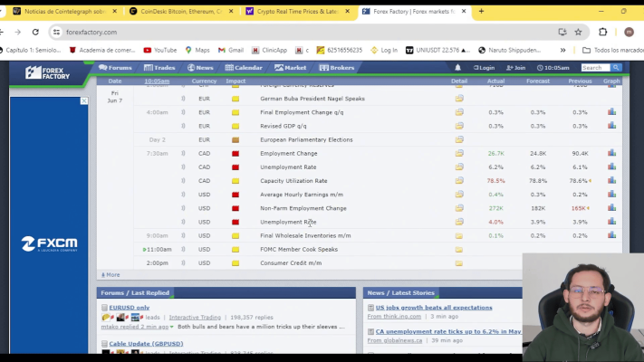644x362 pixels.
Task: Click the search magnifier button
Action: pos(617,68)
